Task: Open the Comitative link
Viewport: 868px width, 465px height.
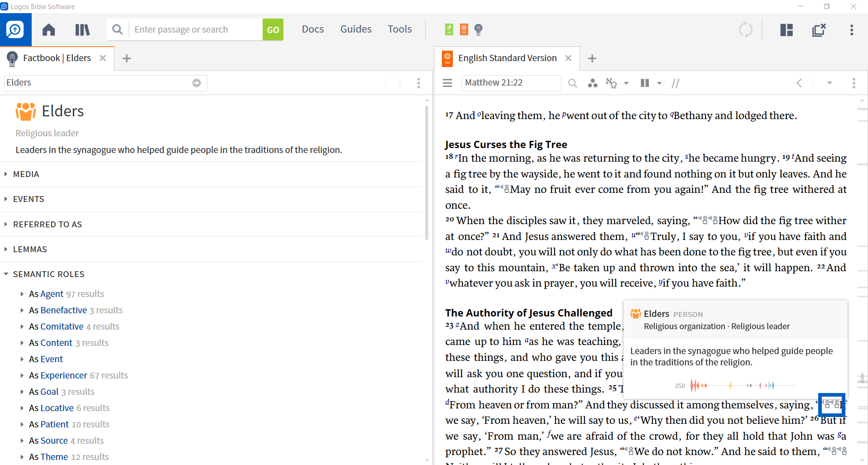Action: coord(62,326)
